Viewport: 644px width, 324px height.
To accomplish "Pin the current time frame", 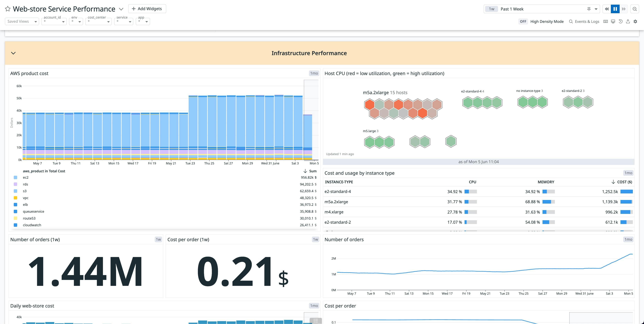I will [x=589, y=9].
